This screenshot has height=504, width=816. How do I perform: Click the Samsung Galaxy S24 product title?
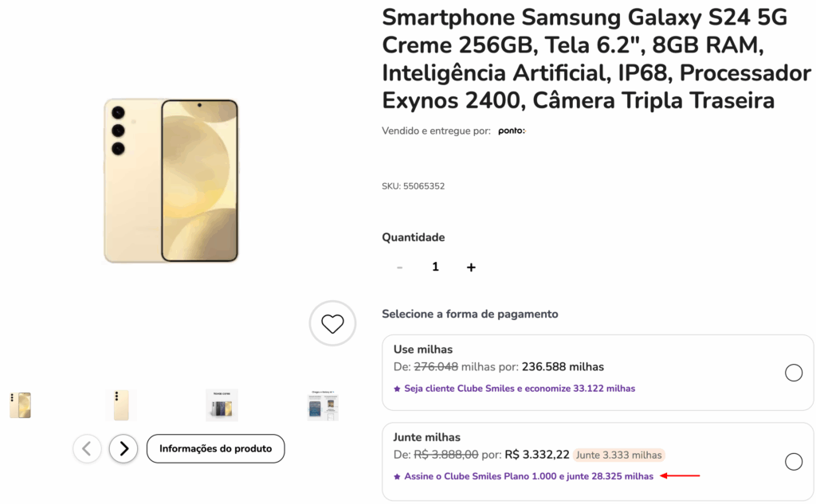click(596, 58)
